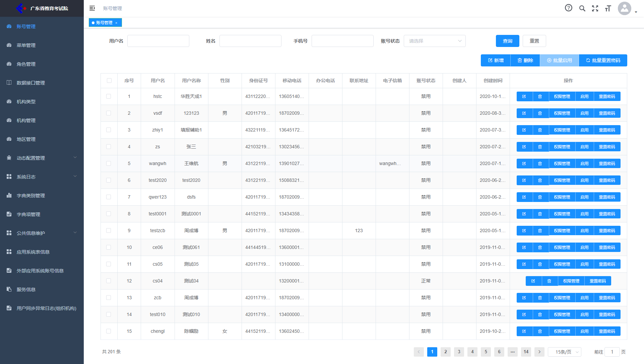Delete the zcb row with trash icon
The image size is (644, 364).
540,298
